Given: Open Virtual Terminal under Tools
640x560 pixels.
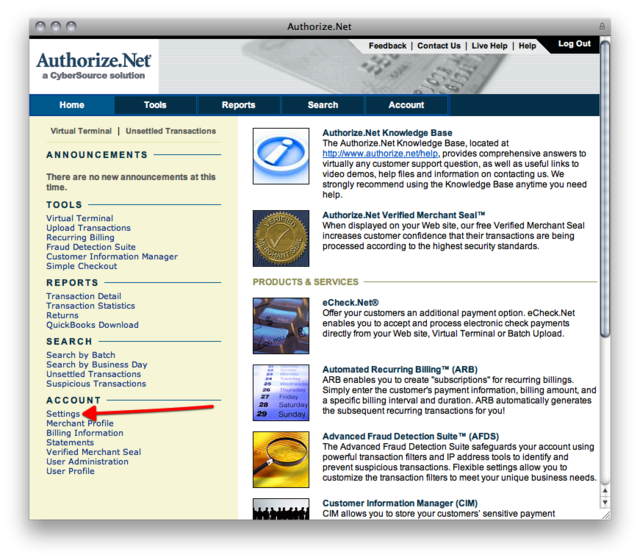Looking at the screenshot, I should (80, 218).
